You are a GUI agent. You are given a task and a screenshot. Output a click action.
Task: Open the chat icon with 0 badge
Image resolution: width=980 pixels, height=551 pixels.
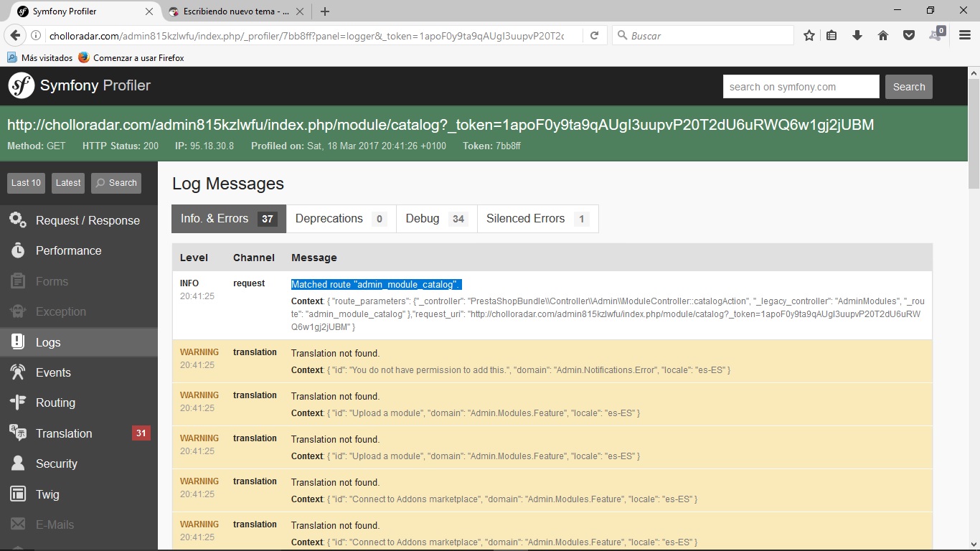pyautogui.click(x=936, y=34)
